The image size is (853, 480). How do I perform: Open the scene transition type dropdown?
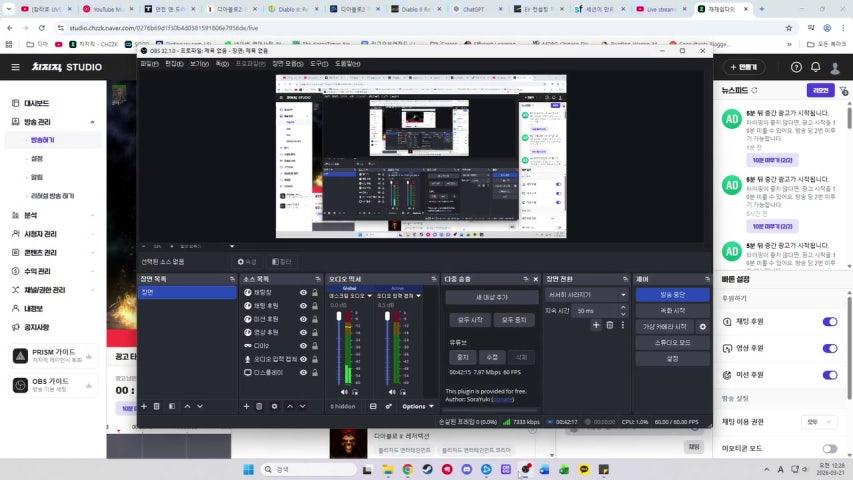click(x=587, y=295)
